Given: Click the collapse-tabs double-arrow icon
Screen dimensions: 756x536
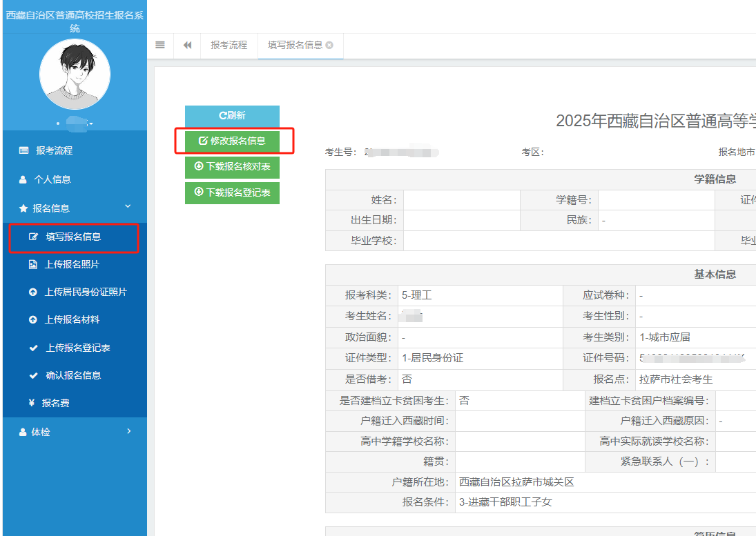Looking at the screenshot, I should tap(186, 46).
